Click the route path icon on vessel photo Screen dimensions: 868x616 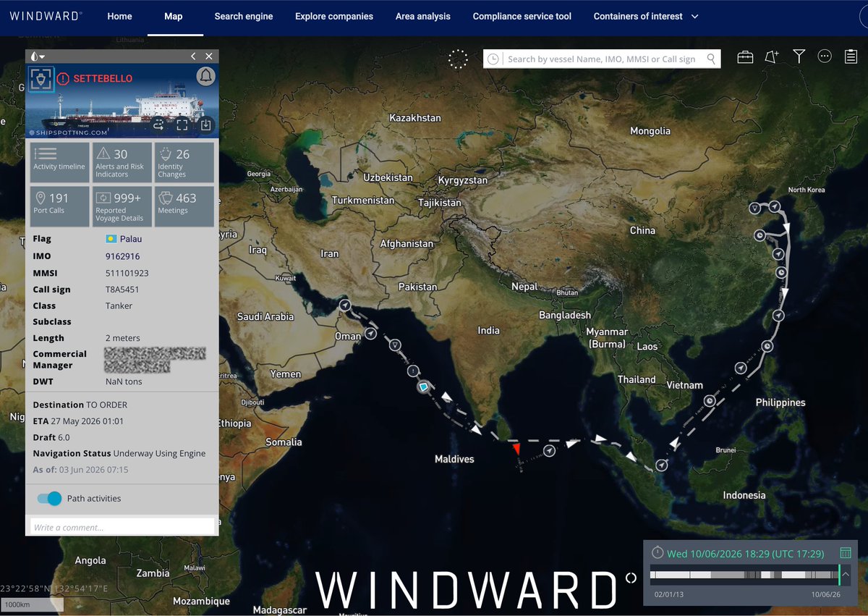click(x=158, y=125)
